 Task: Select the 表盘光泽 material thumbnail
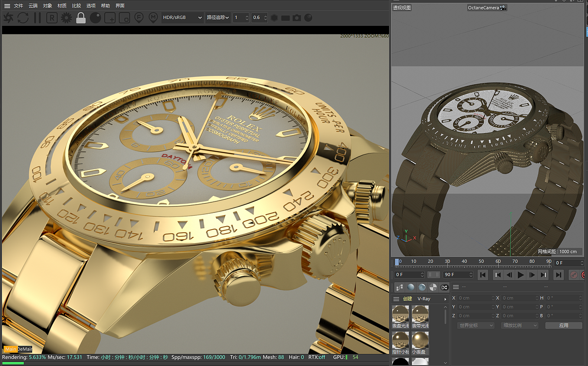click(x=401, y=317)
